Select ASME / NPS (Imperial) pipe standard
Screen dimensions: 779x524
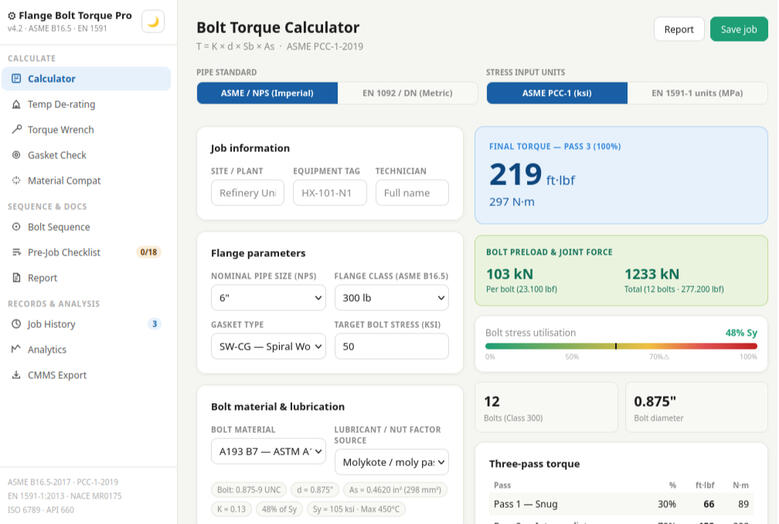click(267, 93)
